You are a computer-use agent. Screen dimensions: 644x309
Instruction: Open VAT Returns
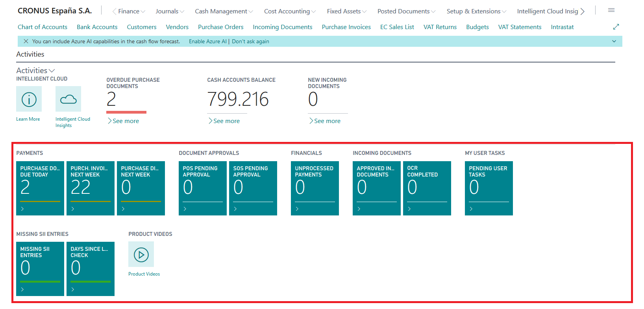pos(440,27)
